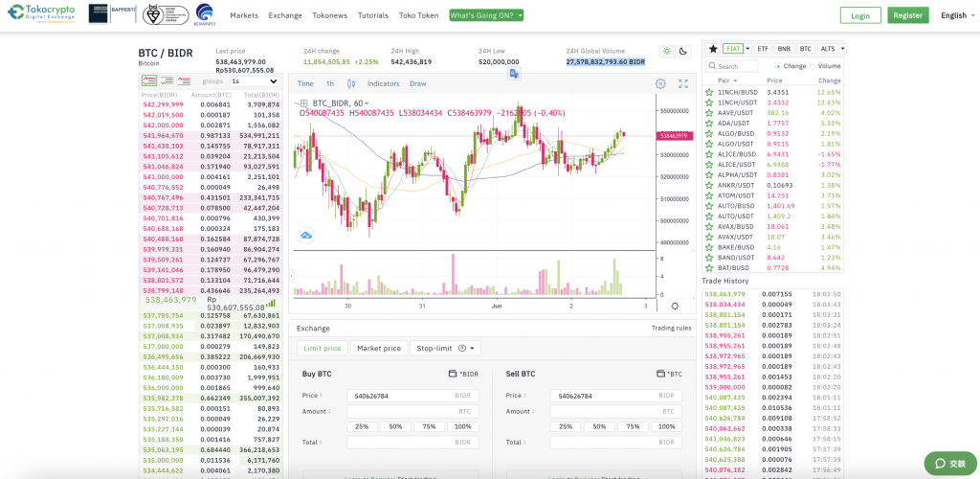Click the Kominfo logo
Screen dimensions: 980x479
205,14
